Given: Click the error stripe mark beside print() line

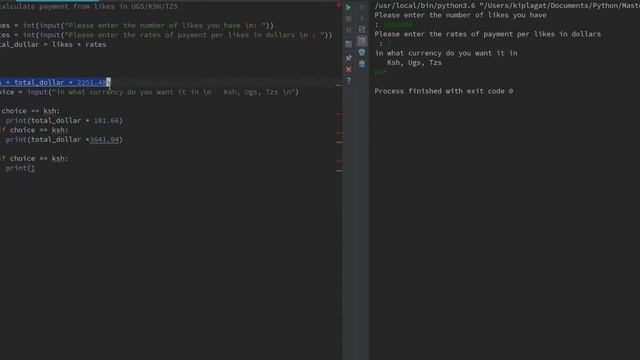Looking at the screenshot, I should point(339,171).
